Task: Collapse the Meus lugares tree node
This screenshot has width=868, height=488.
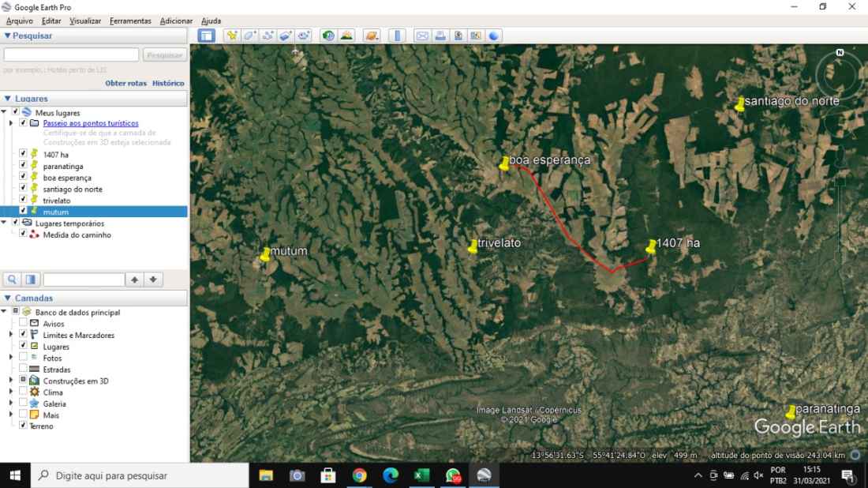Action: (4, 112)
